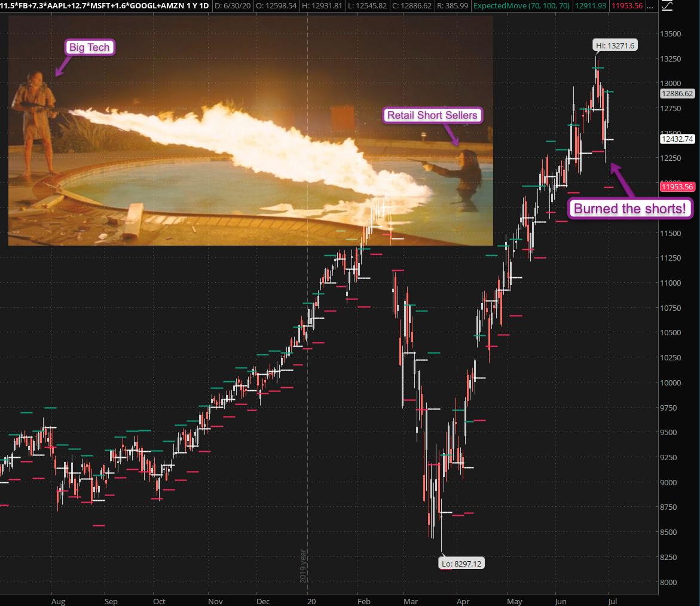Click the flamethrower movie still on the chart
700x606 pixels.
pos(250,130)
